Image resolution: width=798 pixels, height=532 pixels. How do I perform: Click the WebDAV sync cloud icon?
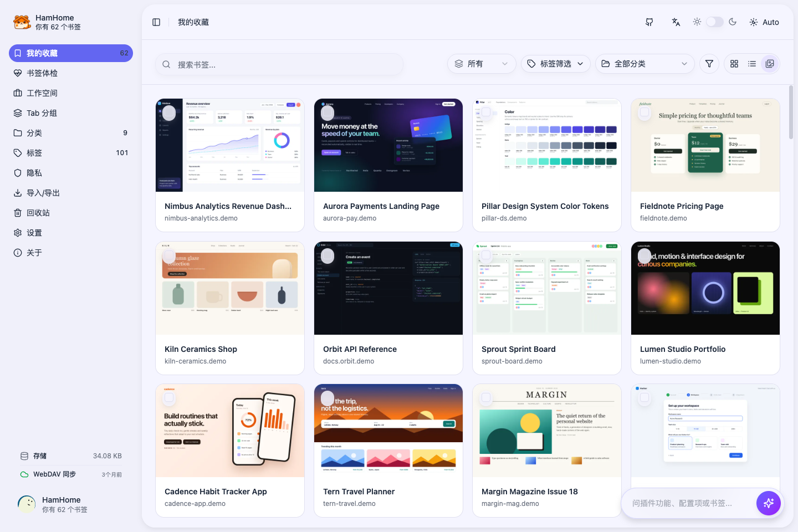point(24,474)
